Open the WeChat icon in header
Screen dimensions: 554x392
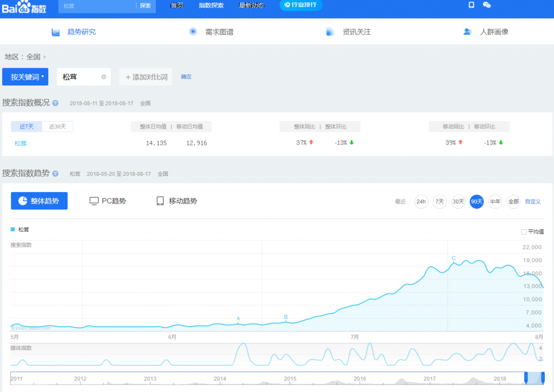pos(486,5)
